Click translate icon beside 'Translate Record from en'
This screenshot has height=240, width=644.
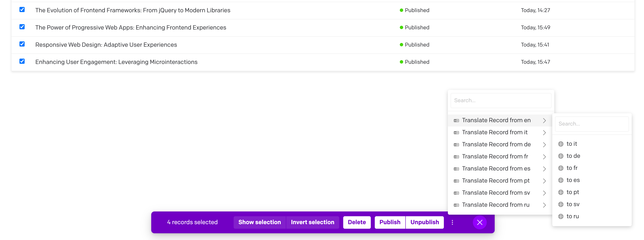[456, 121]
